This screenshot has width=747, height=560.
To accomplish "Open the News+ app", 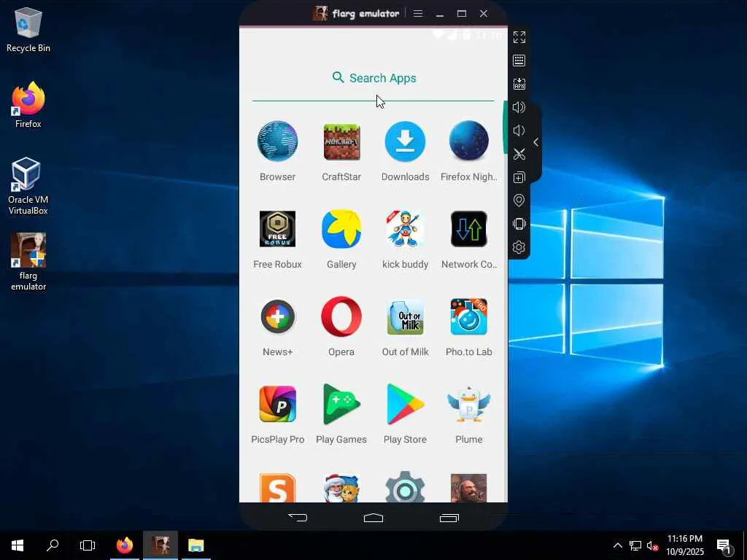I will pyautogui.click(x=277, y=316).
